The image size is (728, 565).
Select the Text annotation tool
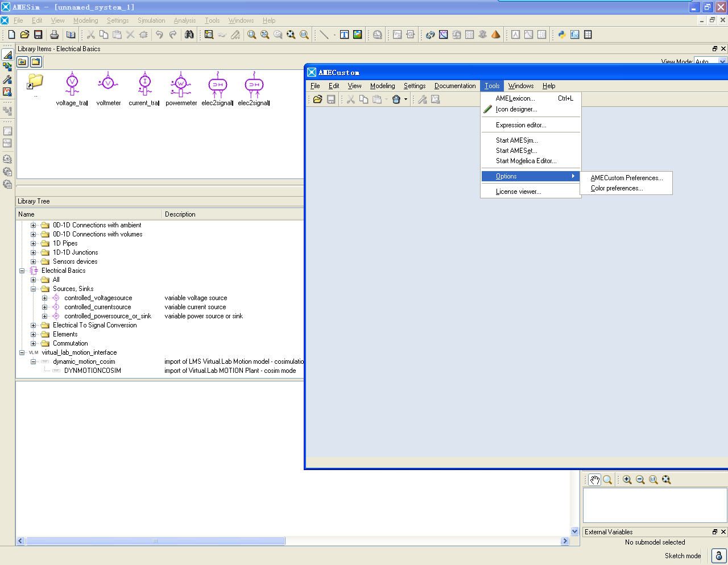344,35
